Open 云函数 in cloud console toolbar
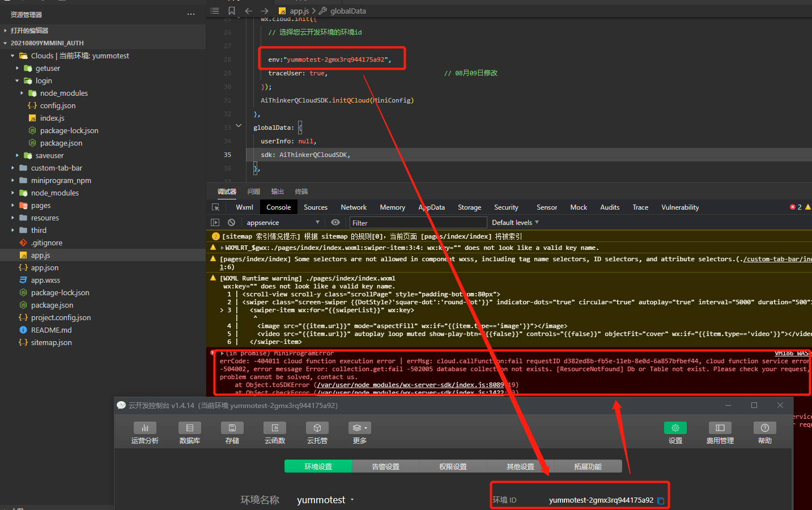The width and height of the screenshot is (812, 510). pyautogui.click(x=275, y=433)
